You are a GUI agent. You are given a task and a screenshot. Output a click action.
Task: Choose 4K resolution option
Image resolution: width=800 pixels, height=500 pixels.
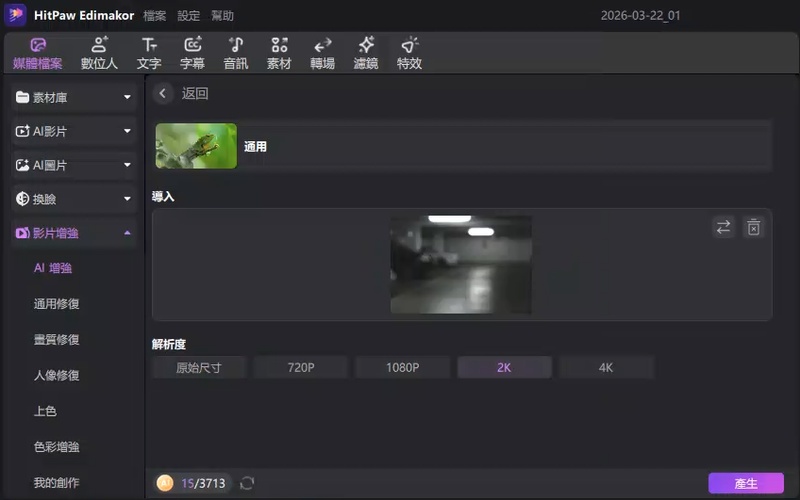[x=606, y=367]
